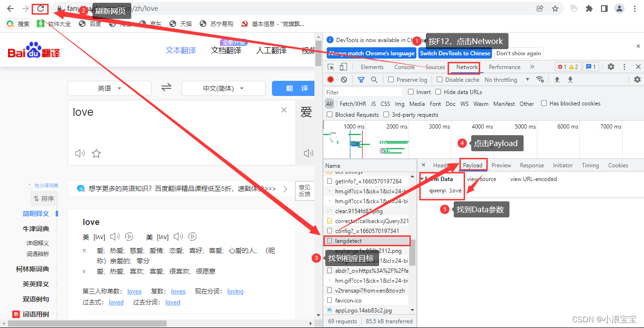Click the network Filter input field
The width and height of the screenshot is (644, 328).
click(364, 92)
